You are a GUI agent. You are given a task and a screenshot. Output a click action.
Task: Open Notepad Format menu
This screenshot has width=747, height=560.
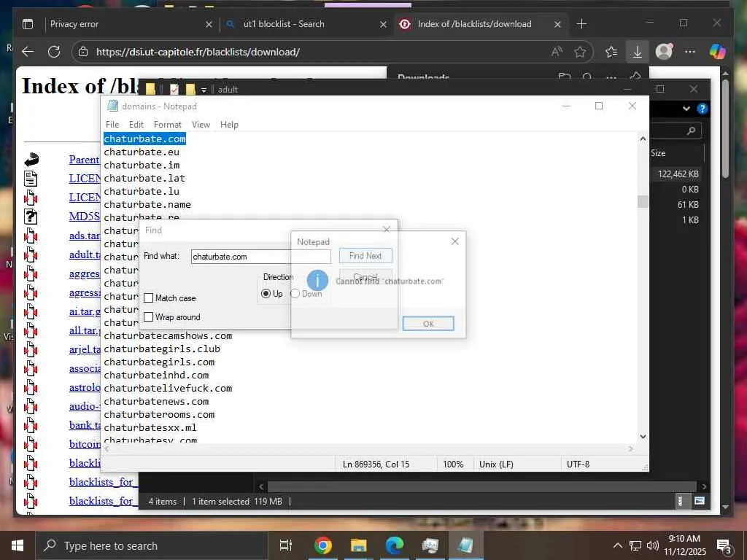pos(168,125)
